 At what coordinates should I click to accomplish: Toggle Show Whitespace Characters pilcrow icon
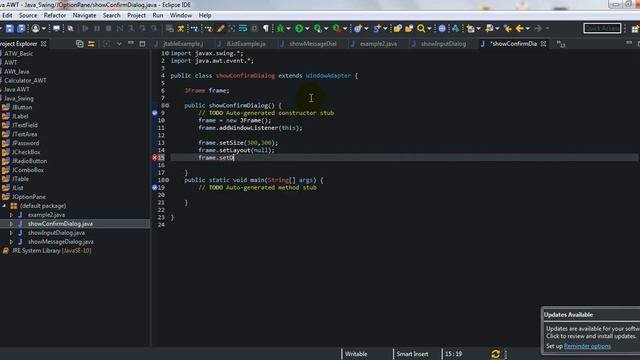click(266, 28)
